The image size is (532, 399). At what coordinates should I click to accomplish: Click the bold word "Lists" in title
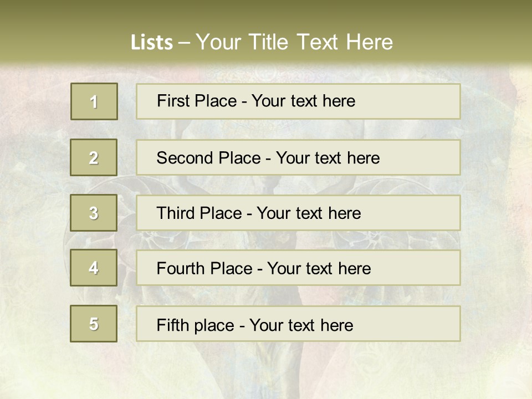point(152,43)
